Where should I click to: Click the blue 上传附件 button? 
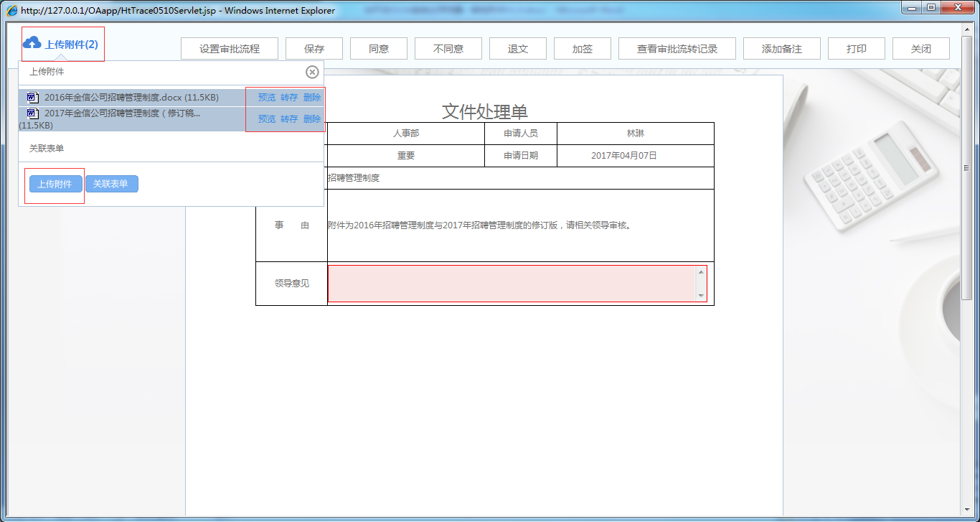click(x=55, y=184)
